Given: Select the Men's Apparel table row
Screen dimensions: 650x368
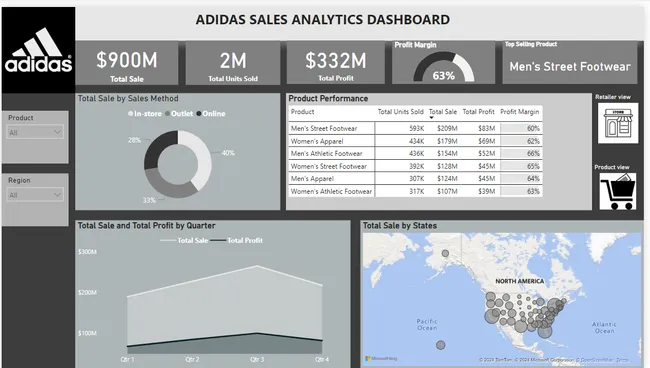Looking at the screenshot, I should pos(415,179).
